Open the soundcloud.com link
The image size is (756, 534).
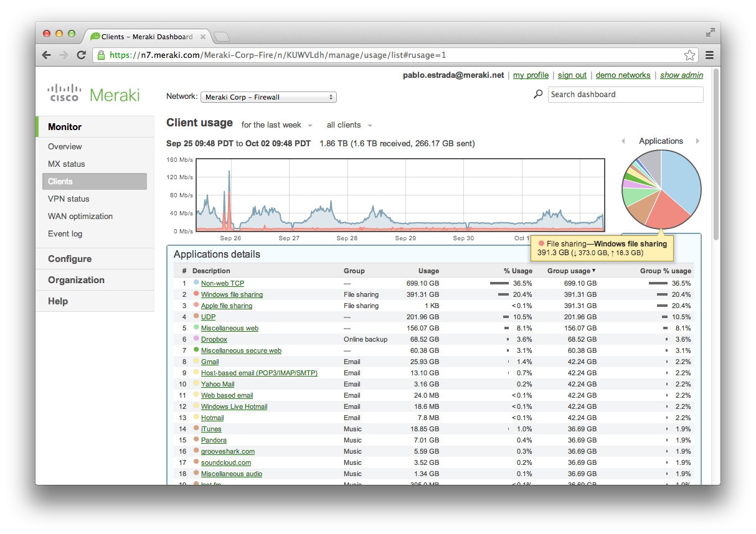click(x=226, y=462)
